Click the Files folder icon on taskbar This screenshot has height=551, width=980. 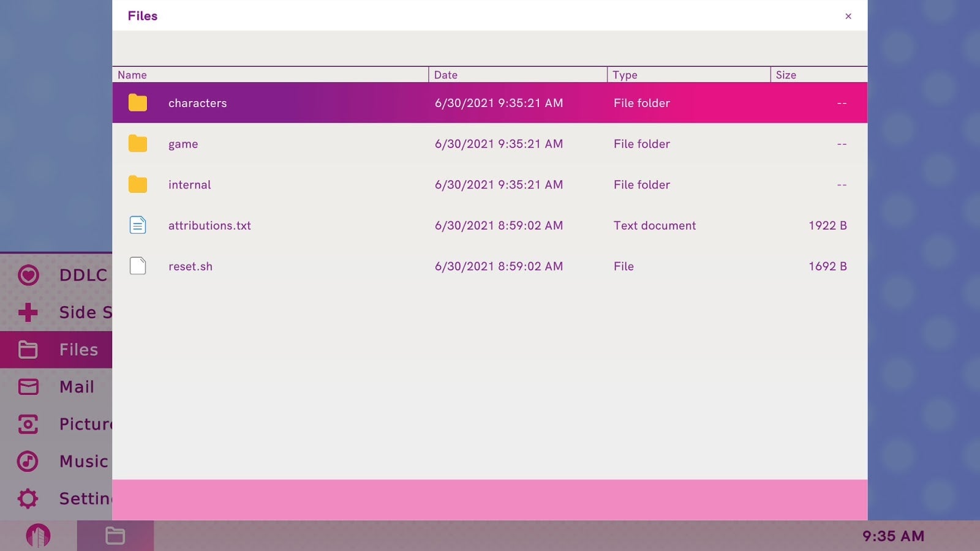(x=115, y=536)
